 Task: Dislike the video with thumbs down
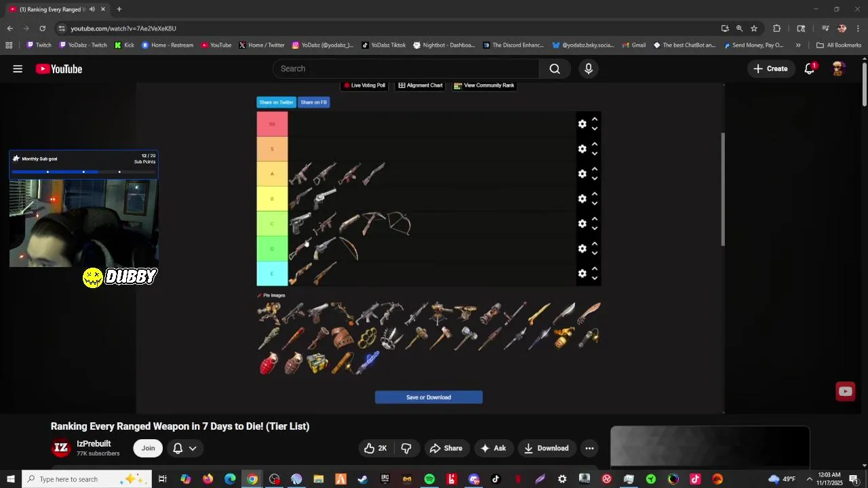(x=406, y=448)
